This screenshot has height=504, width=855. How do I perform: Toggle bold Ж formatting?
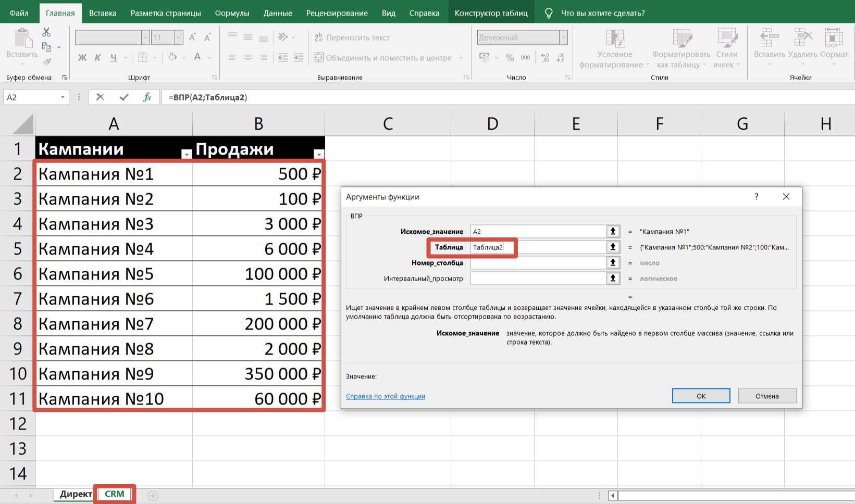coord(82,57)
